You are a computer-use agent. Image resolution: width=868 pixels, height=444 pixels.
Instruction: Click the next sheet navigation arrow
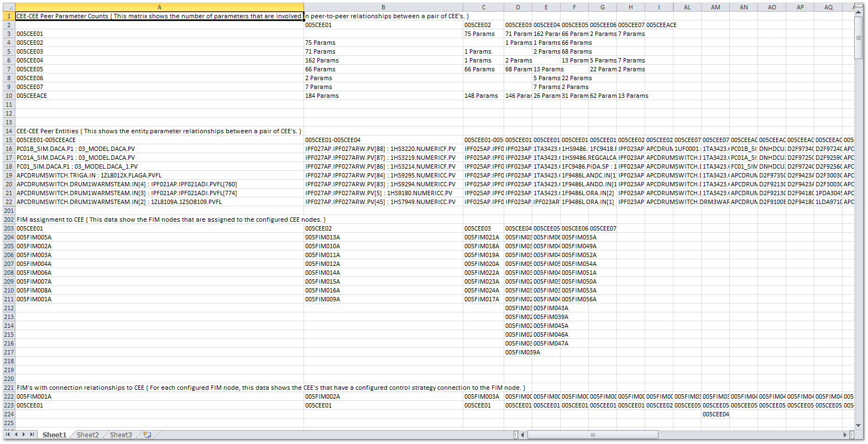tap(24, 435)
